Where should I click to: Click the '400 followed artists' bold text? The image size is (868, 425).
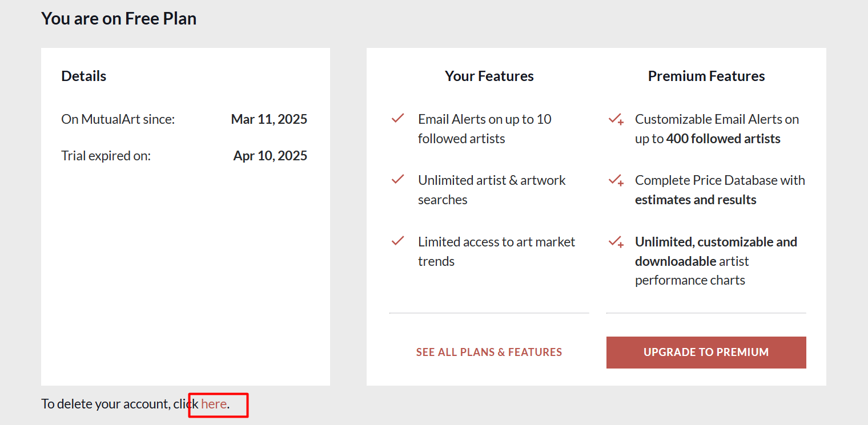(723, 139)
